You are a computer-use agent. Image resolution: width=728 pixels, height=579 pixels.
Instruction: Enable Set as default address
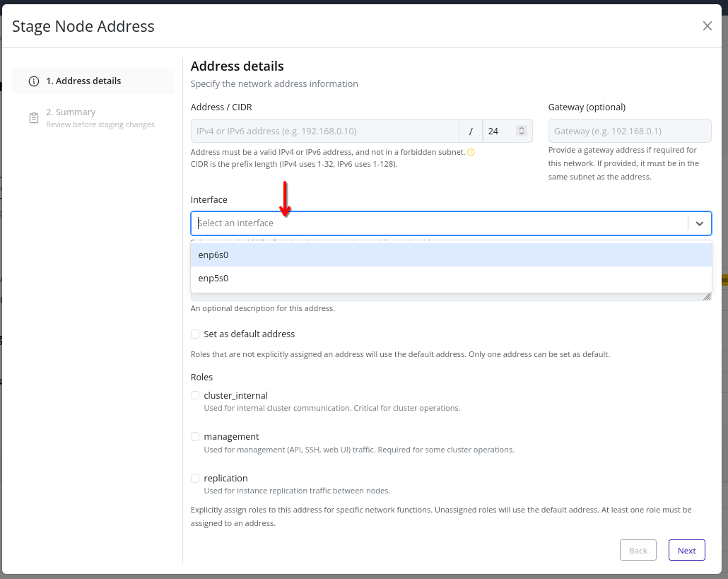(x=195, y=334)
